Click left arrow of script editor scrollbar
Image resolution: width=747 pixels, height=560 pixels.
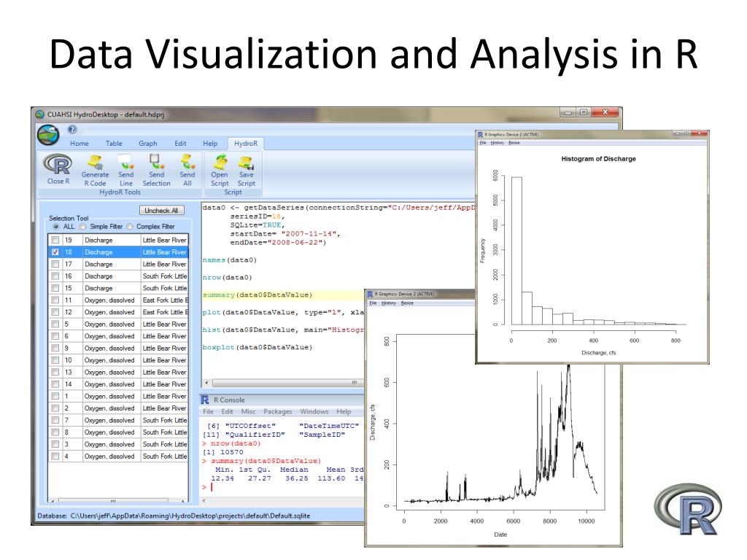coord(206,382)
